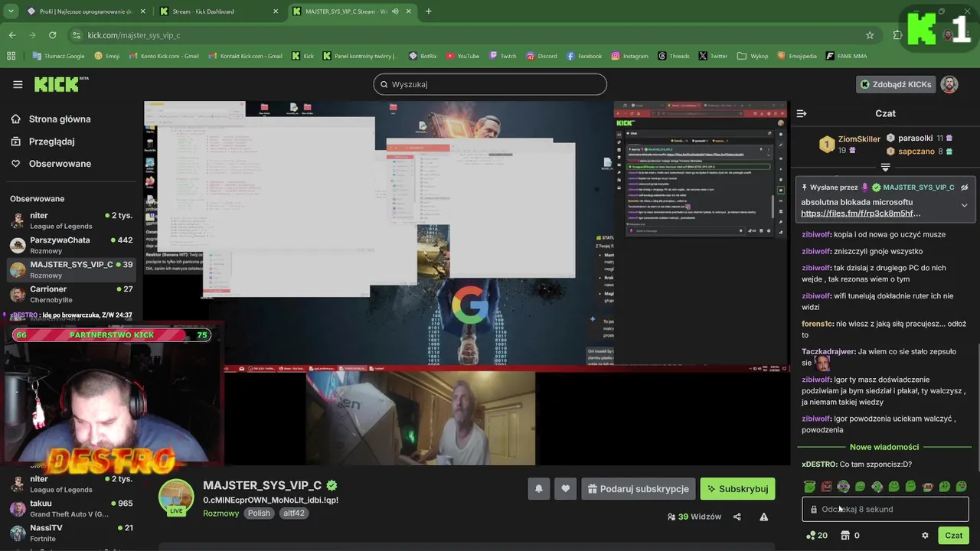980x551 pixels.
Task: Hide the pinned message with eye-slash icon
Action: click(x=965, y=187)
